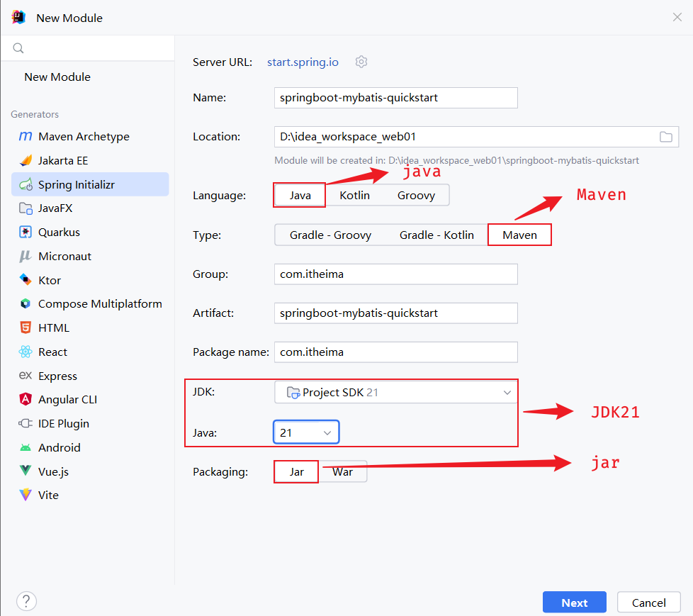The image size is (693, 616).
Task: Click the Ktor generator icon
Action: pyautogui.click(x=26, y=280)
